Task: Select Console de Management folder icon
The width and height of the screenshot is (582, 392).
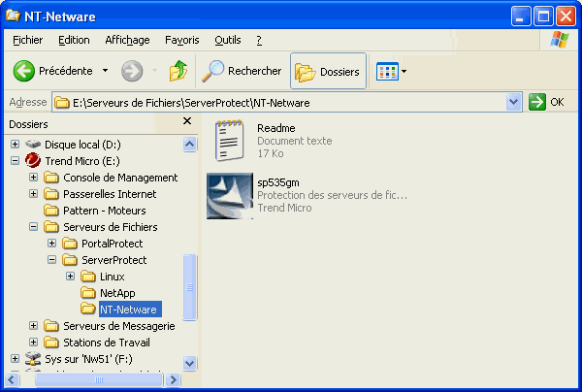Action: [x=51, y=178]
